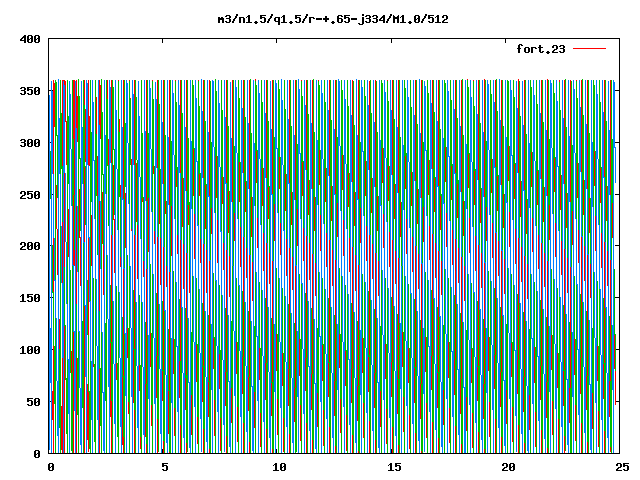This screenshot has width=640, height=480.
Task: Click the fort.23 legend label
Action: coord(541,49)
